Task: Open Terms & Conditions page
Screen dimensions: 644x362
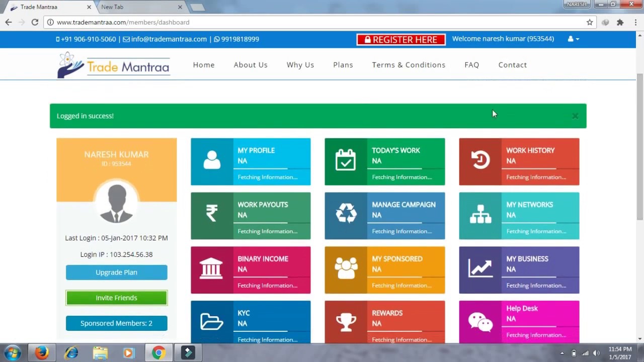Action: click(409, 65)
